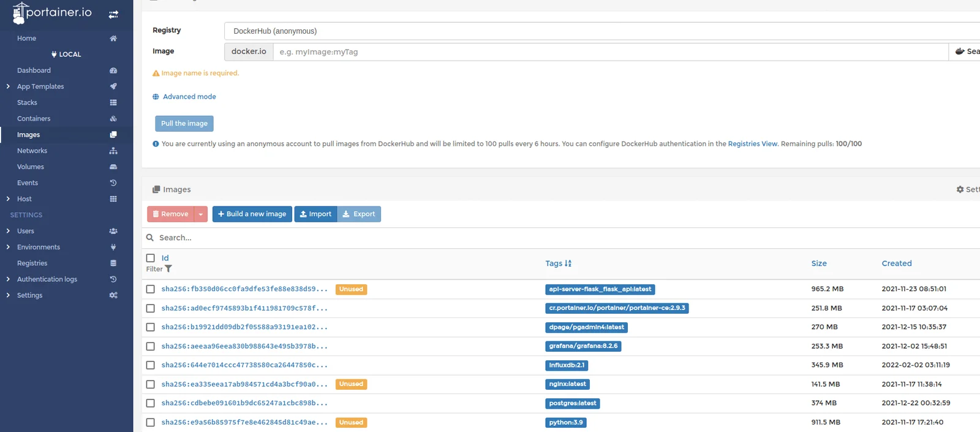The image size is (980, 432).
Task: Click the search magnifier icon
Action: coord(150,238)
